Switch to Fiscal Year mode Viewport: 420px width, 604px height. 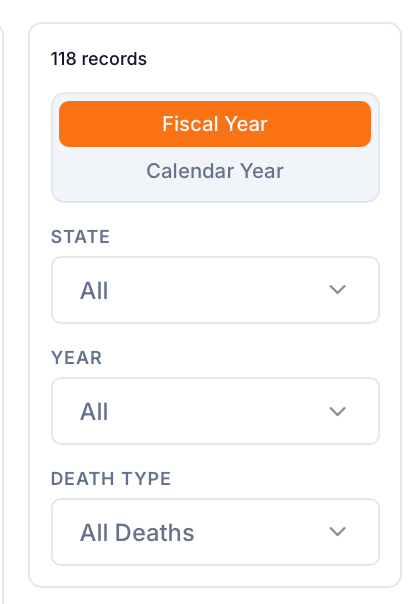pos(215,124)
